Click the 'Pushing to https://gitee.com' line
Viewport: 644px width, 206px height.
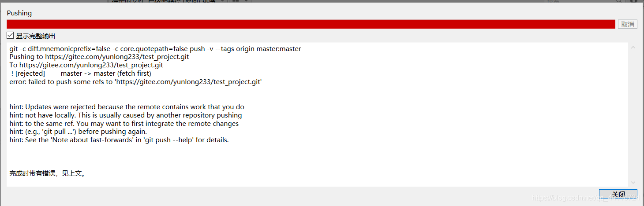click(x=99, y=57)
